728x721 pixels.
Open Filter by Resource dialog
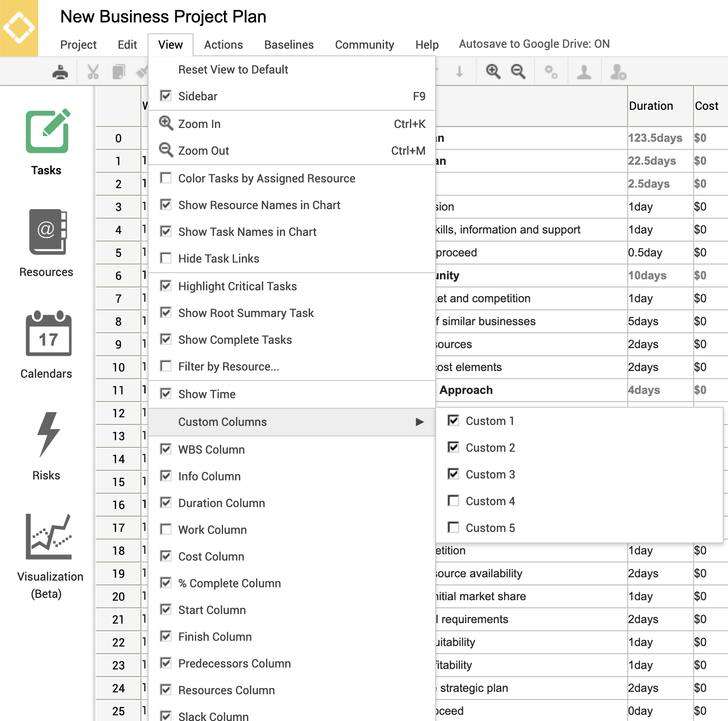tap(292, 367)
